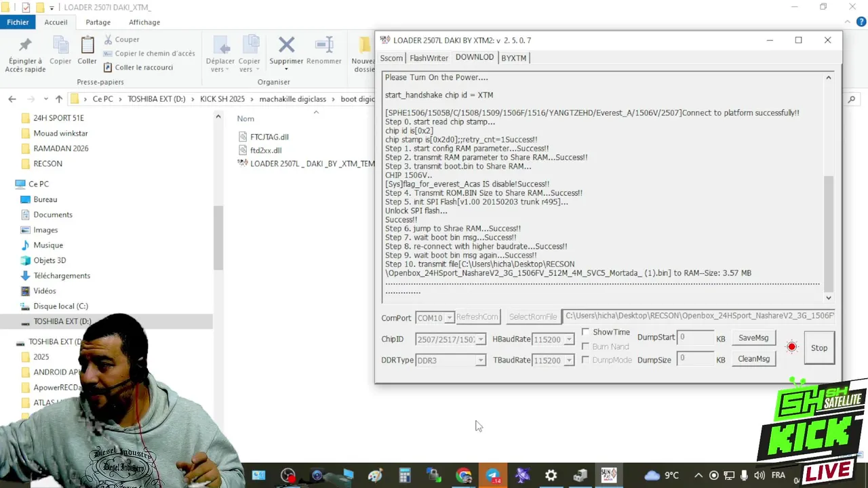Open recent locations chevron in Explorer
868x488 pixels.
click(x=45, y=99)
